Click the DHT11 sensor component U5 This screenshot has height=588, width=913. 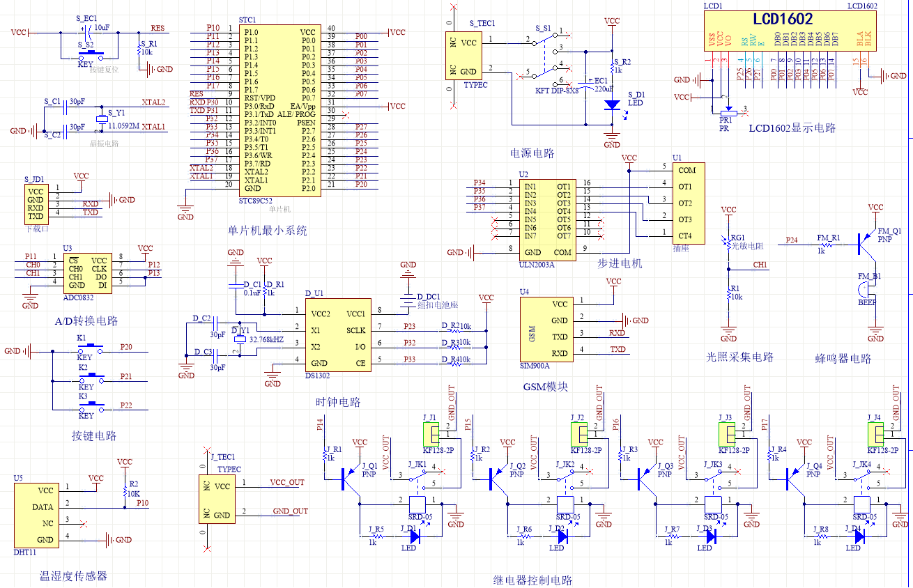coord(36,515)
